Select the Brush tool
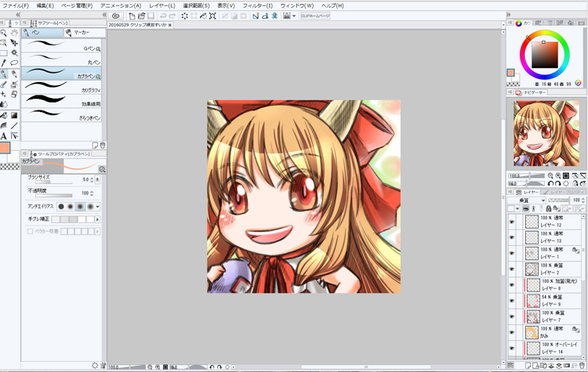Image resolution: width=588 pixels, height=372 pixels. click(3, 85)
